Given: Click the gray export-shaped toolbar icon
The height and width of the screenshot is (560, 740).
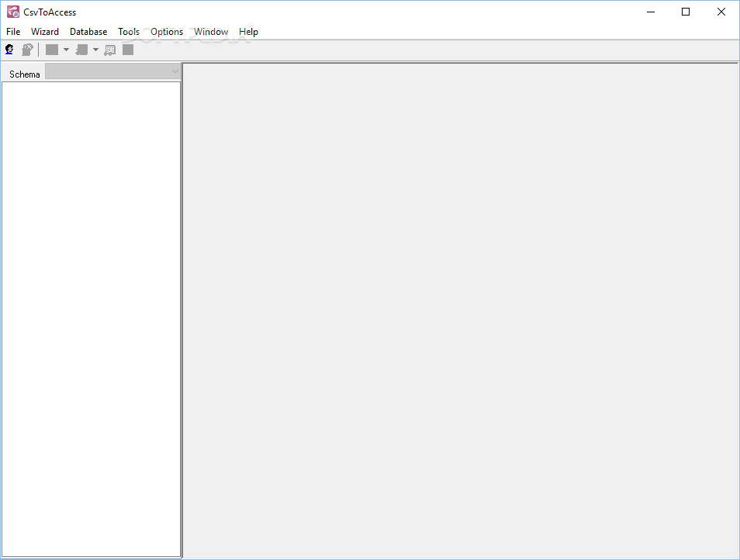Looking at the screenshot, I should [81, 50].
